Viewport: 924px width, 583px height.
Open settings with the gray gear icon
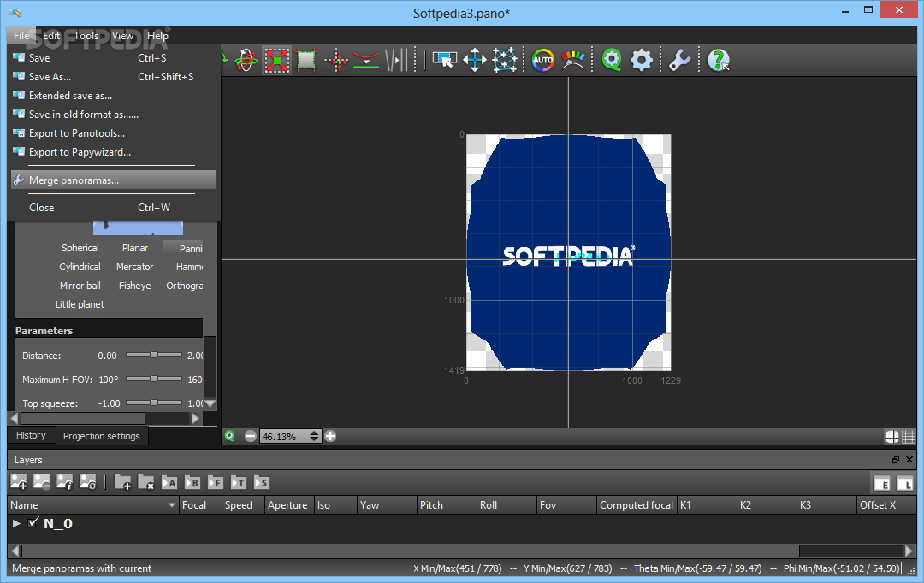(641, 60)
